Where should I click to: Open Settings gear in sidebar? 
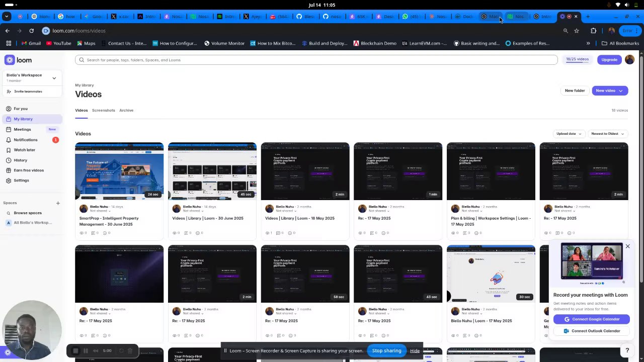(9, 180)
